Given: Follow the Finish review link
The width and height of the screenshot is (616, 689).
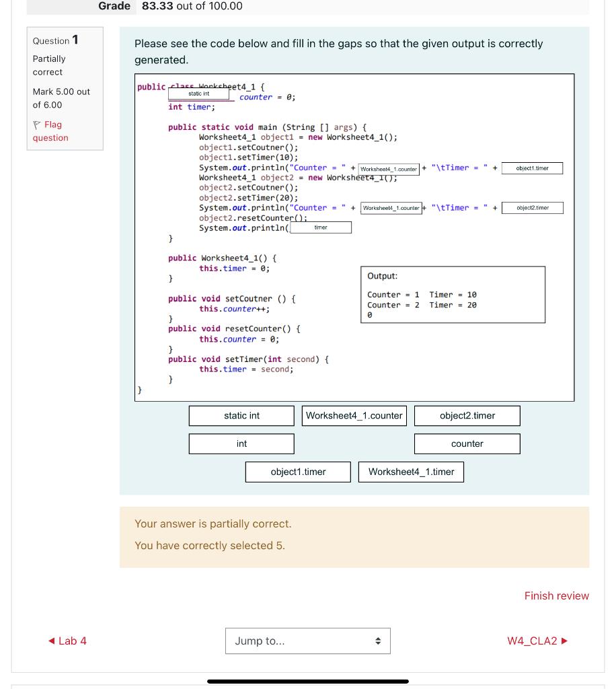Looking at the screenshot, I should [557, 595].
